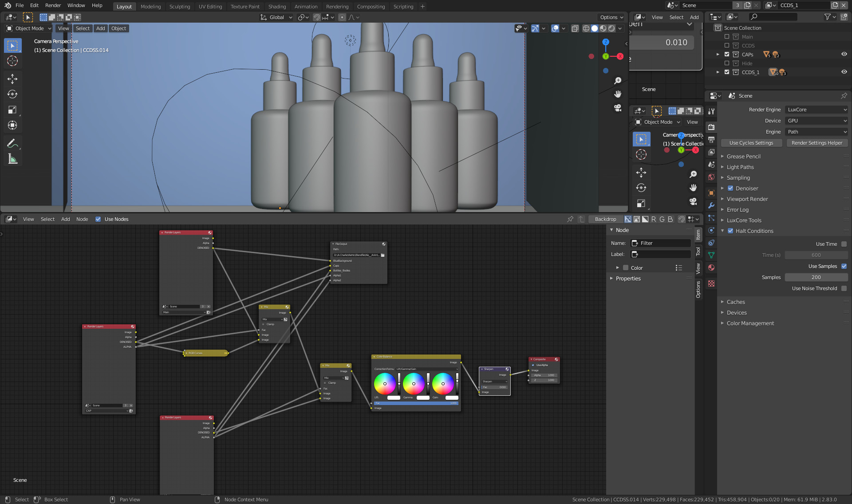Expand the Color Management panel

tap(750, 323)
